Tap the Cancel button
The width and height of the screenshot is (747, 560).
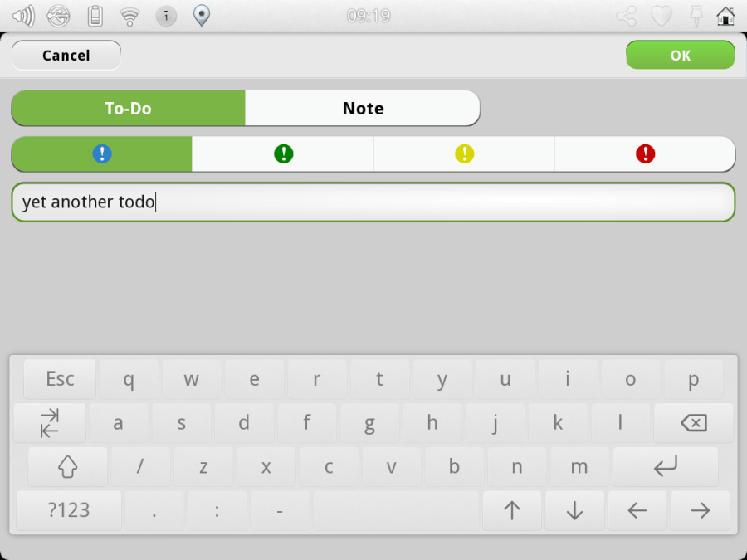[66, 56]
